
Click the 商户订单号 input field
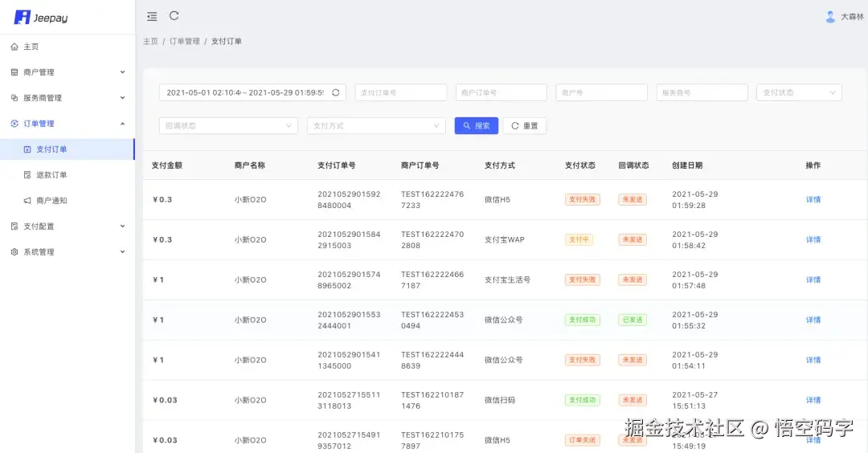[x=501, y=93]
